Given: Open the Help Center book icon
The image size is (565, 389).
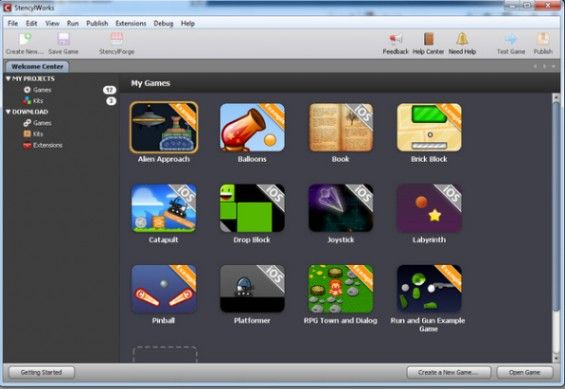Looking at the screenshot, I should pyautogui.click(x=428, y=39).
